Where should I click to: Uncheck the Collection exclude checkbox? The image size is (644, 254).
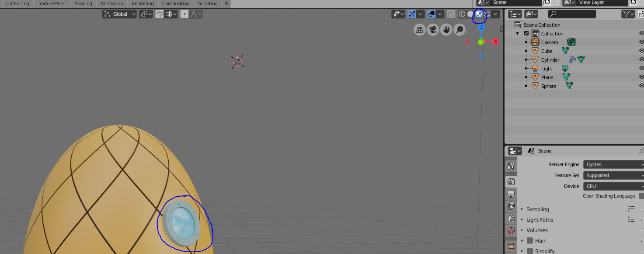pos(526,34)
